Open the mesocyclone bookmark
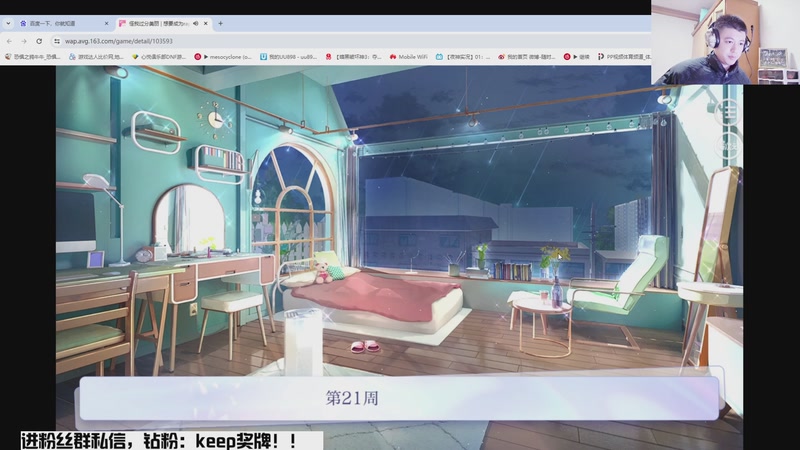 click(x=223, y=57)
